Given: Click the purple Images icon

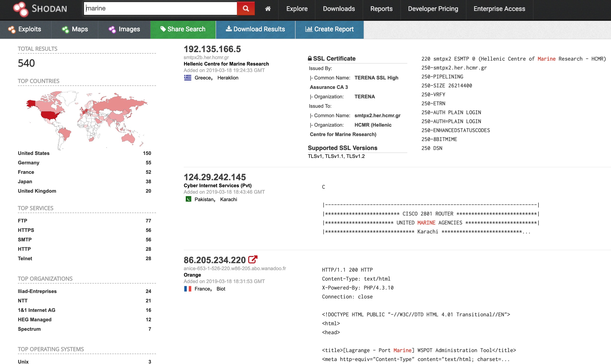Looking at the screenshot, I should pos(112,29).
